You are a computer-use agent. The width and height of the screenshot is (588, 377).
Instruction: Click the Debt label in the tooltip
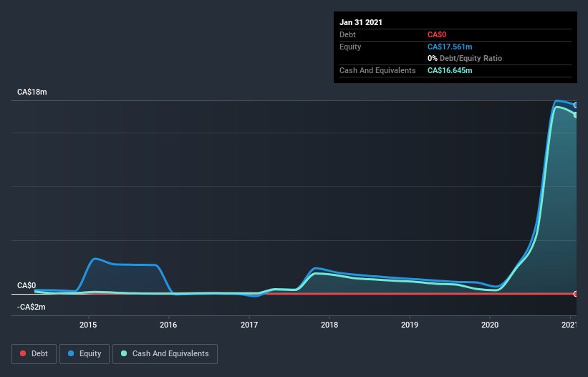tap(347, 34)
